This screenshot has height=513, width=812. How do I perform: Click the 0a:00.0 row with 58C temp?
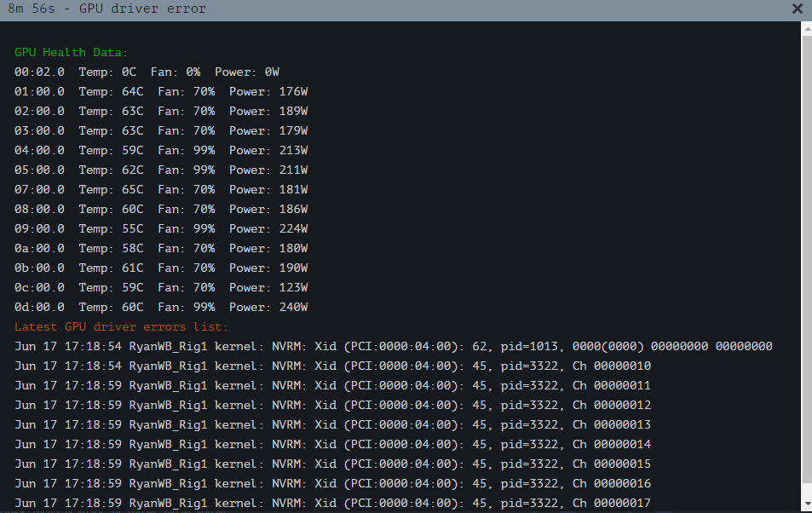point(161,248)
